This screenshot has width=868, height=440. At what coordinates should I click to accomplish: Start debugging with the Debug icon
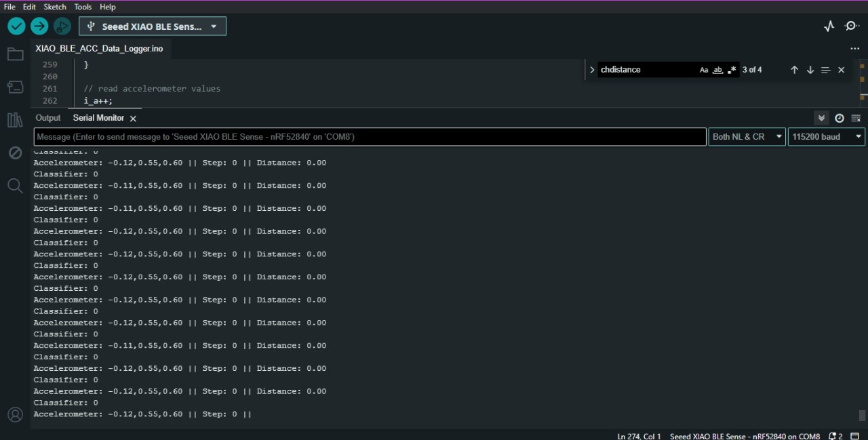pos(62,26)
